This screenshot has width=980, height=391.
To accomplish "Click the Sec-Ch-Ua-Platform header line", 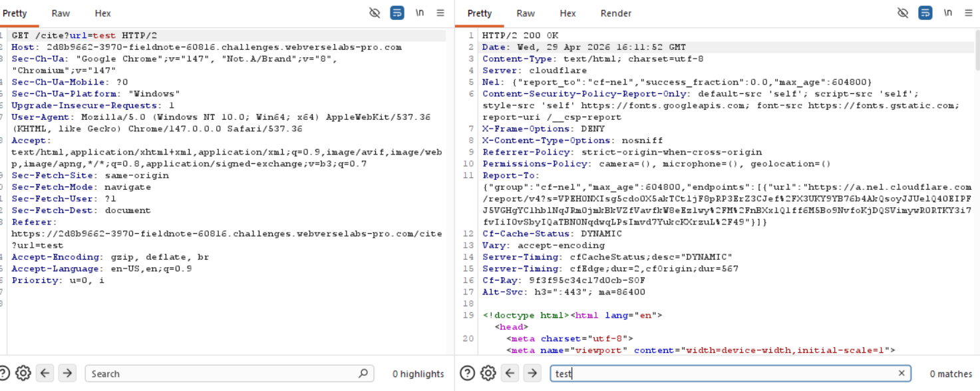I will click(96, 94).
